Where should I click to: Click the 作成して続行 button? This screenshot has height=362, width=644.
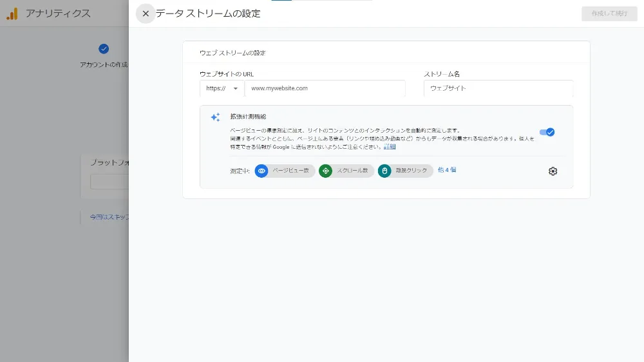(x=609, y=14)
